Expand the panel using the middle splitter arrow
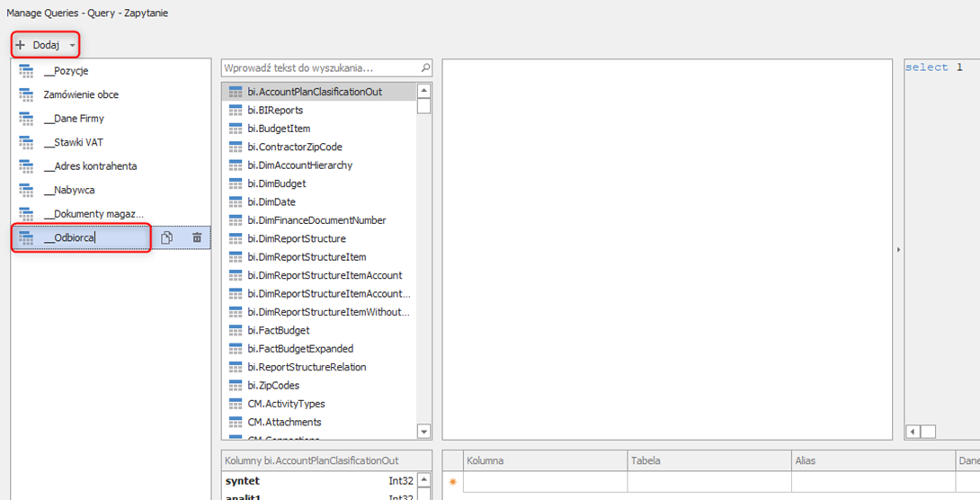 898,249
